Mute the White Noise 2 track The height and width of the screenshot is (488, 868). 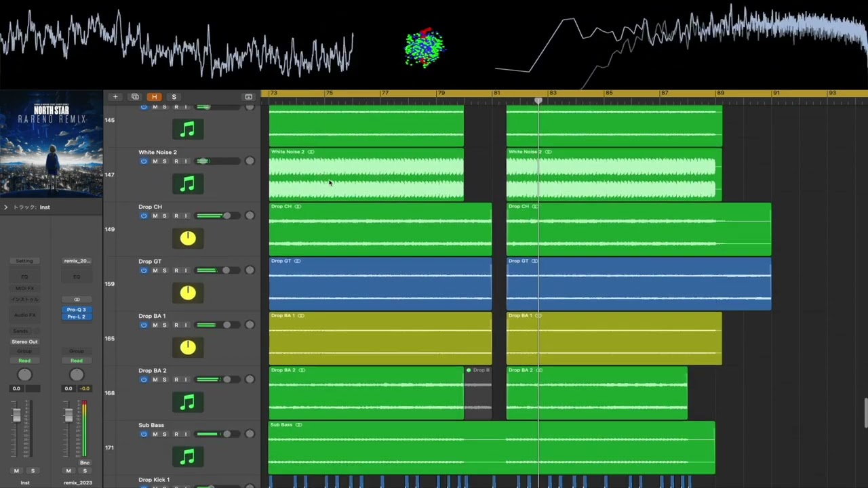pos(155,161)
